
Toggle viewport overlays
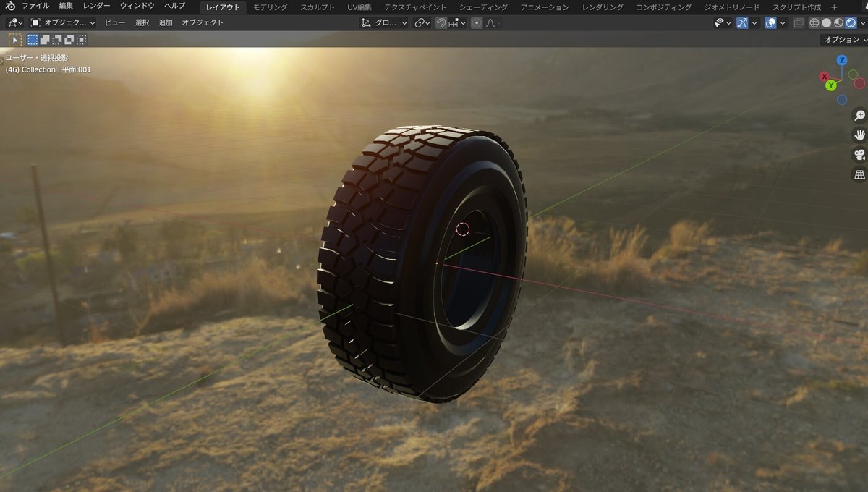(x=770, y=22)
